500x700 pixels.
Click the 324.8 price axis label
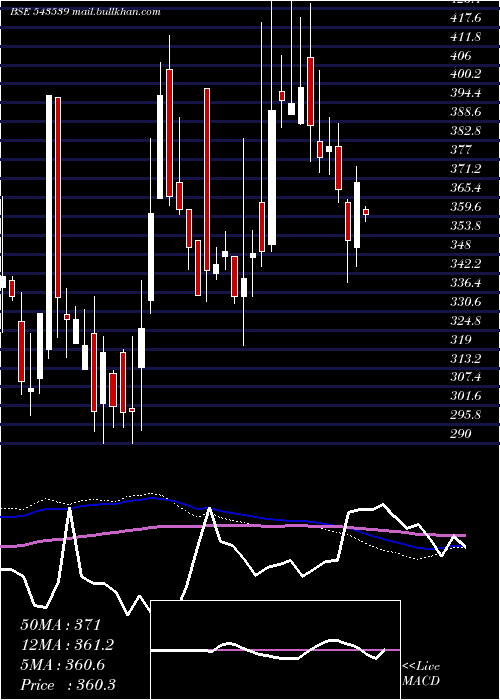click(466, 321)
